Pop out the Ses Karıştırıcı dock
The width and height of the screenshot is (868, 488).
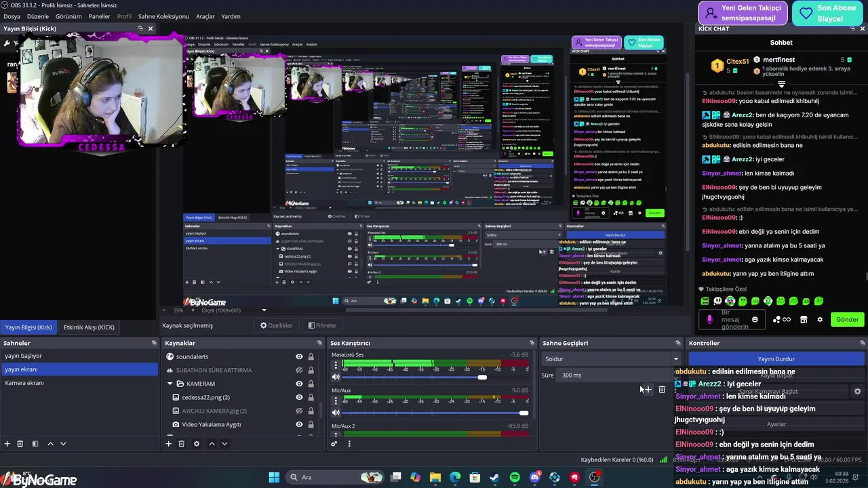click(532, 343)
